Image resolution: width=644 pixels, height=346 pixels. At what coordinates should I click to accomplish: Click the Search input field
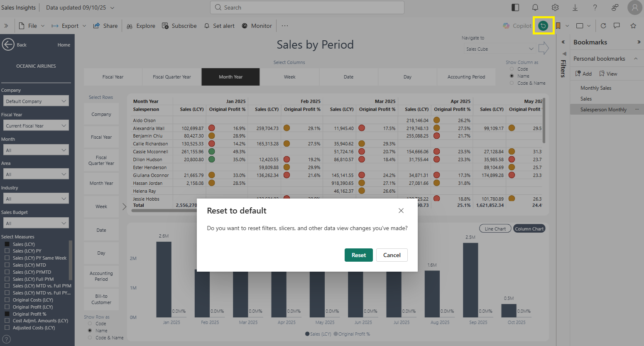click(x=307, y=7)
